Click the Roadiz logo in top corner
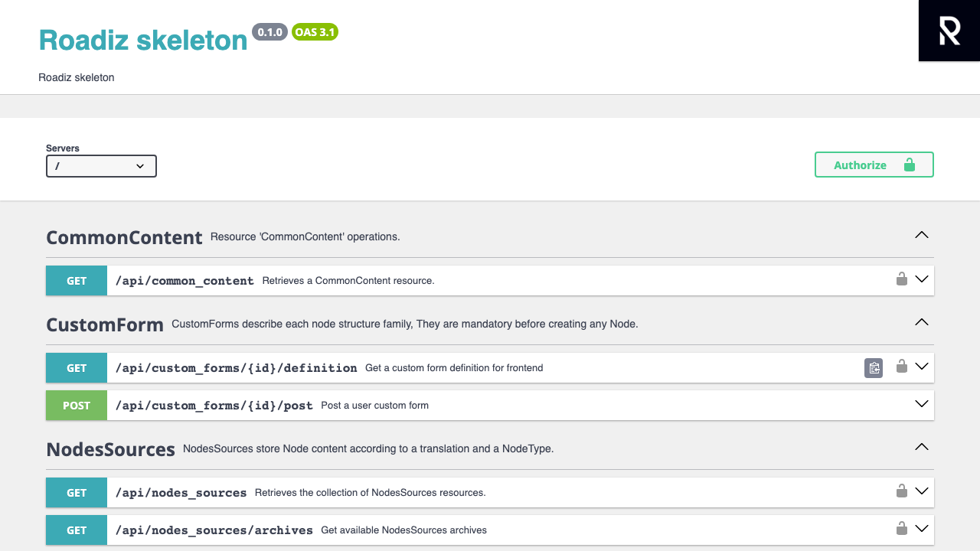980x551 pixels. tap(949, 31)
